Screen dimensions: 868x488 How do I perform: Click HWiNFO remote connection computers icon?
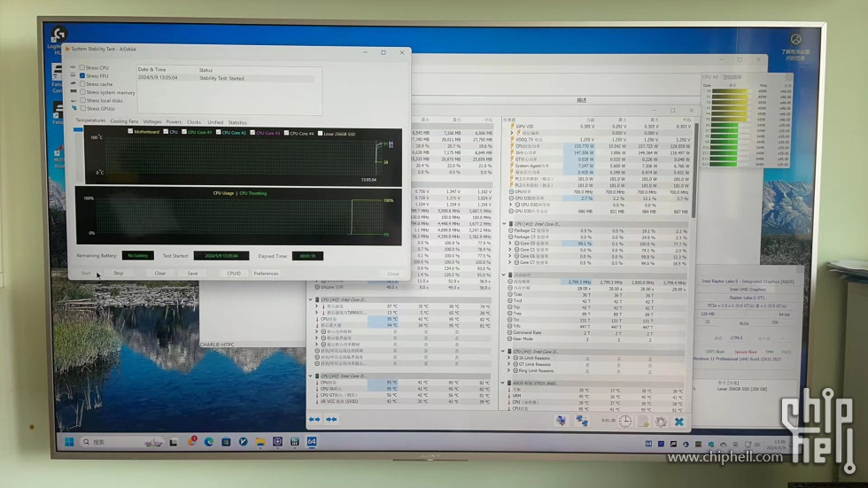[x=582, y=422]
